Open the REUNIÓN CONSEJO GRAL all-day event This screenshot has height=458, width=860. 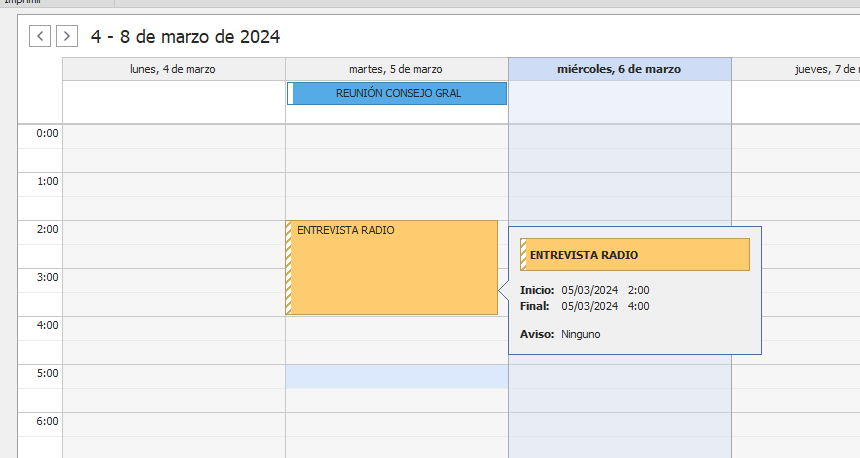tap(397, 93)
